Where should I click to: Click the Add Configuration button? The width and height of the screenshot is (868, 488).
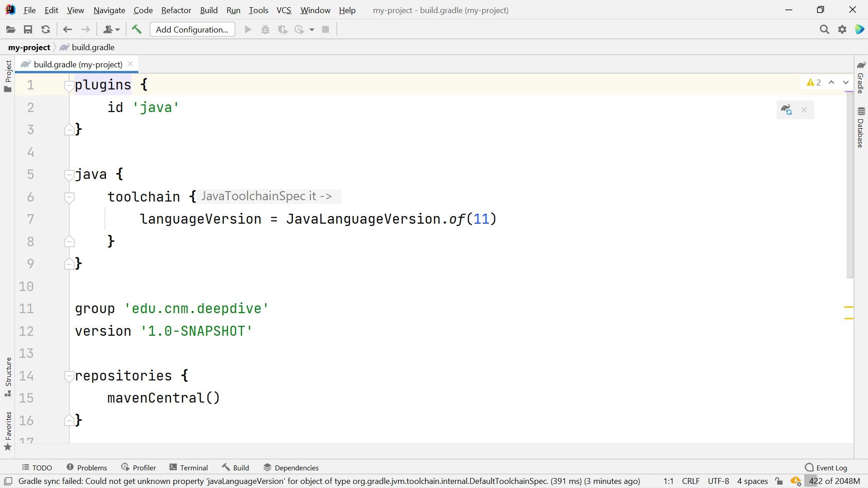[192, 29]
